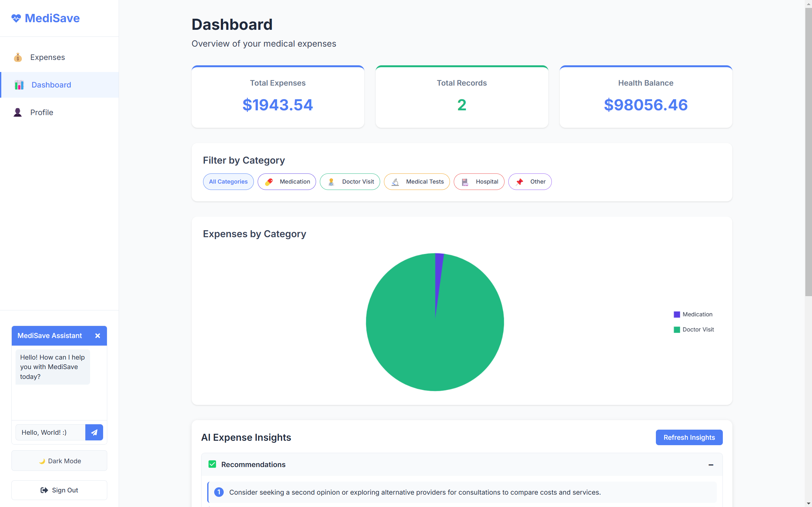Image resolution: width=812 pixels, height=507 pixels.
Task: Open the Profile page in sidebar
Action: click(42, 112)
